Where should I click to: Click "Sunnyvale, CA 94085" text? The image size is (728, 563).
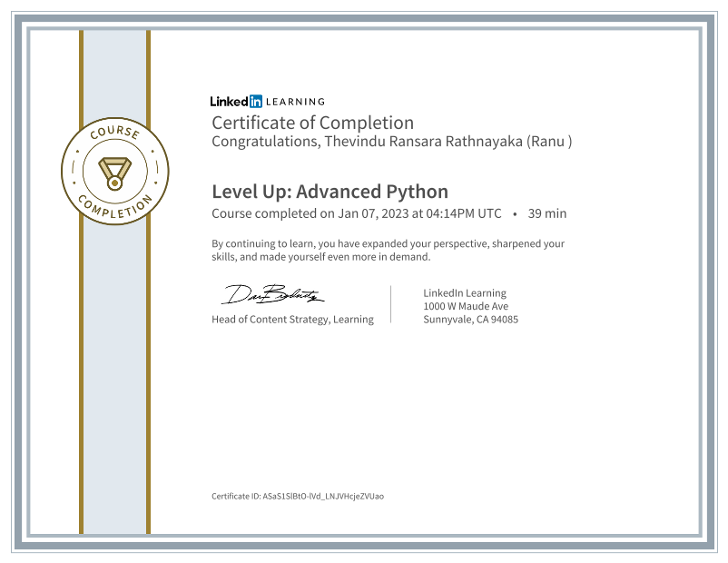[x=470, y=320]
